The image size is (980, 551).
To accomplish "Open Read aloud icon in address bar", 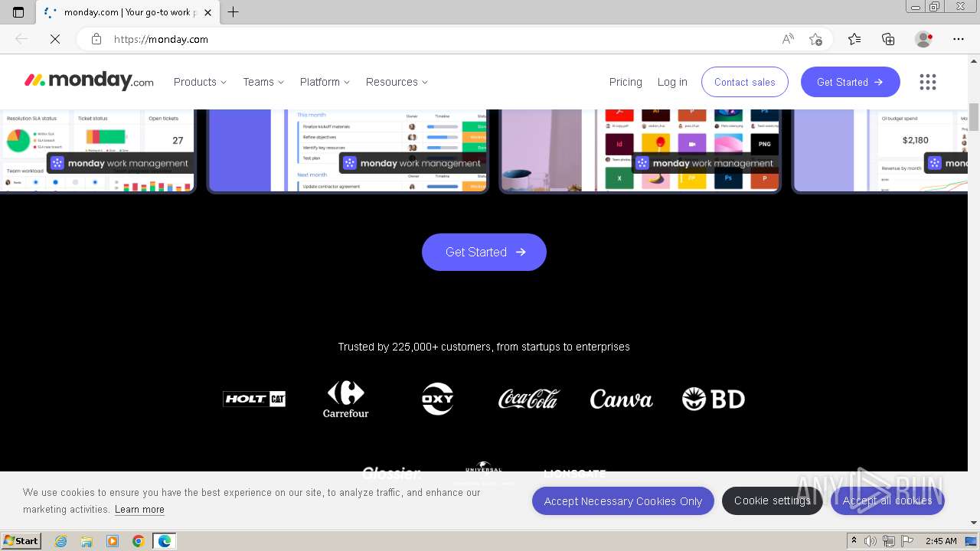I will 788,39.
